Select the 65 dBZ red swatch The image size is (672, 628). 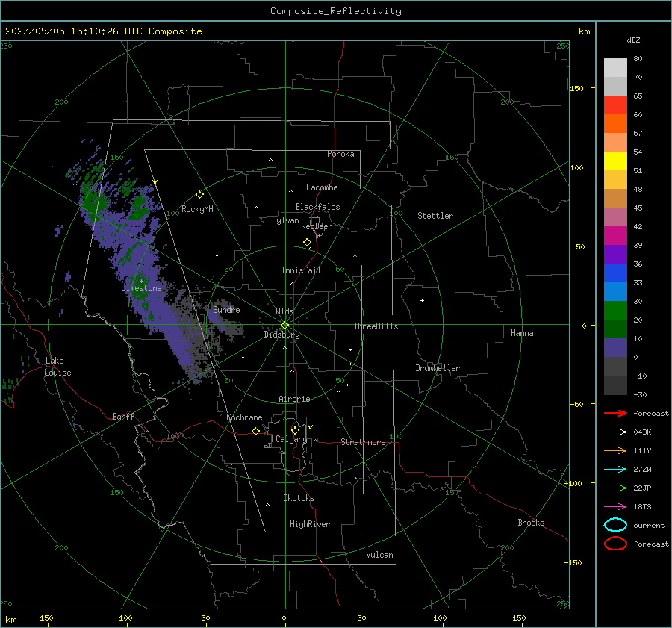pyautogui.click(x=615, y=105)
